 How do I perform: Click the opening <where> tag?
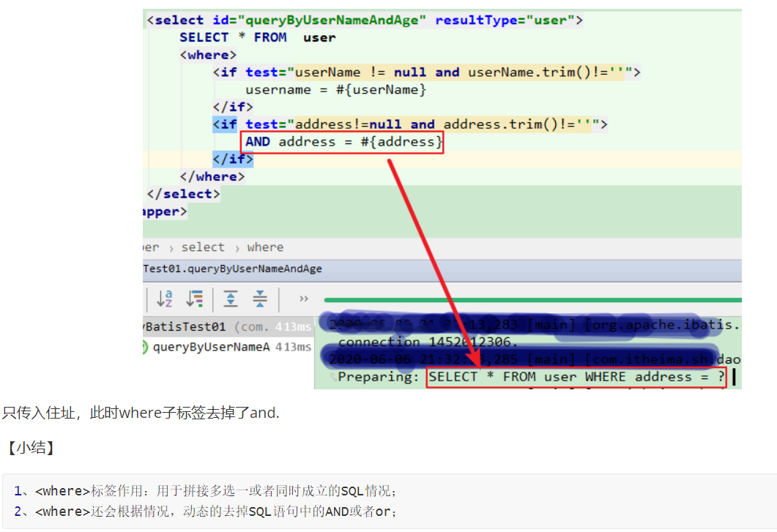pyautogui.click(x=208, y=55)
